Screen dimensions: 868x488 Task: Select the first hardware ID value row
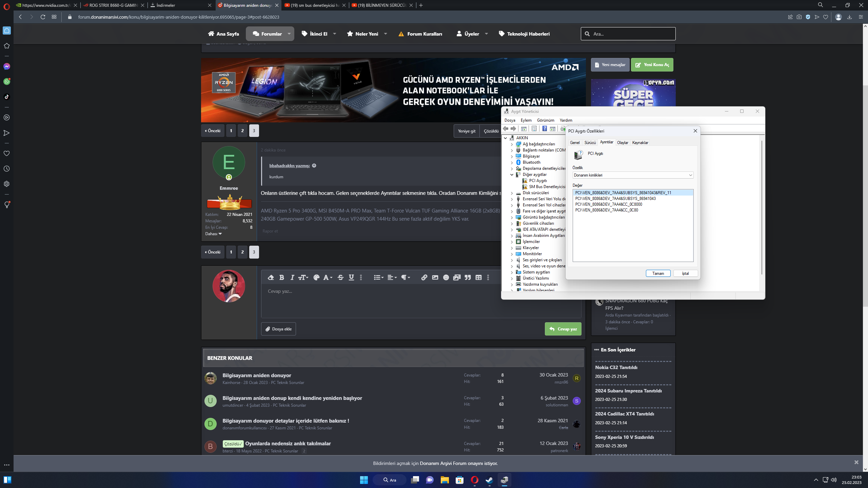(x=623, y=193)
